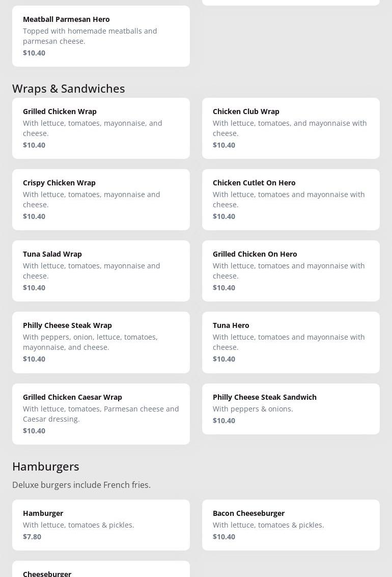
Task: Select the Philly Cheese Steak Sandwich
Action: click(x=291, y=408)
